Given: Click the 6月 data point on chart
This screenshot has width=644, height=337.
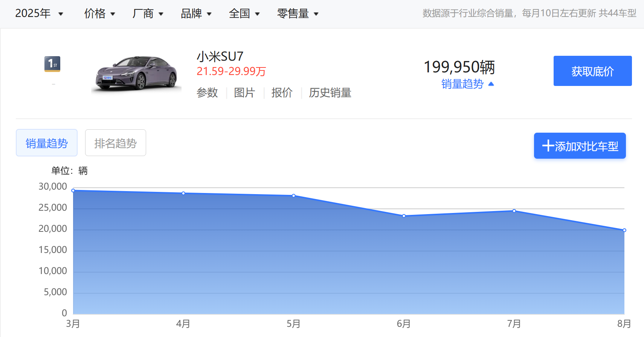Looking at the screenshot, I should pyautogui.click(x=404, y=216).
